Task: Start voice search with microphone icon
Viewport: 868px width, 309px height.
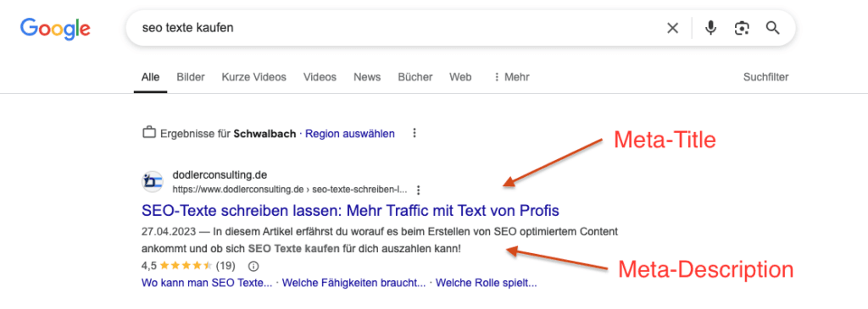Action: click(x=711, y=28)
